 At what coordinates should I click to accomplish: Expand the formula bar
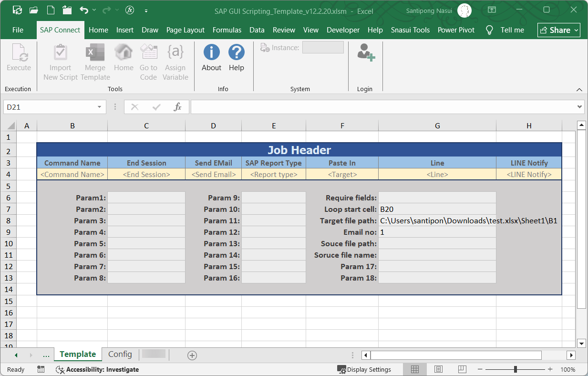point(580,107)
